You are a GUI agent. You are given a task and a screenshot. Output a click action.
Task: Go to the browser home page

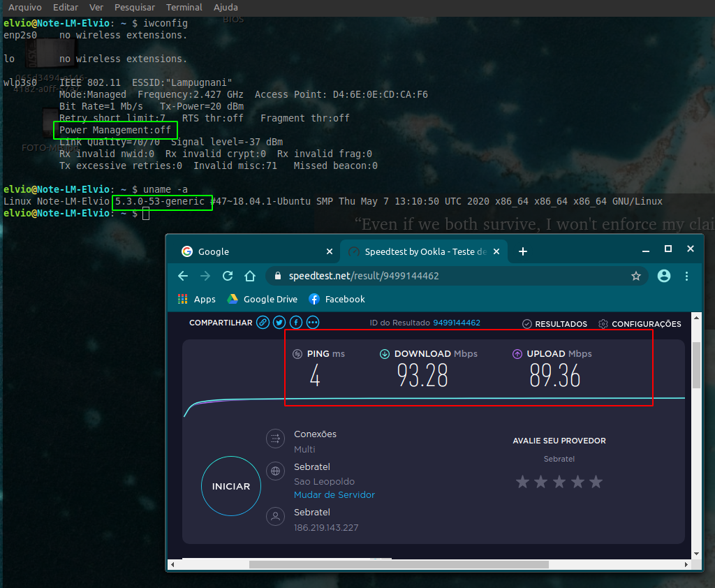point(250,276)
